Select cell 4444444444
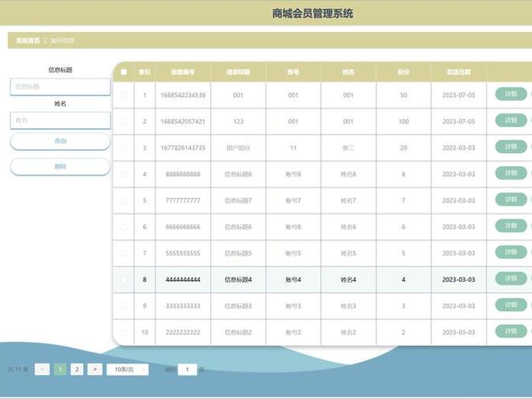 tap(183, 279)
